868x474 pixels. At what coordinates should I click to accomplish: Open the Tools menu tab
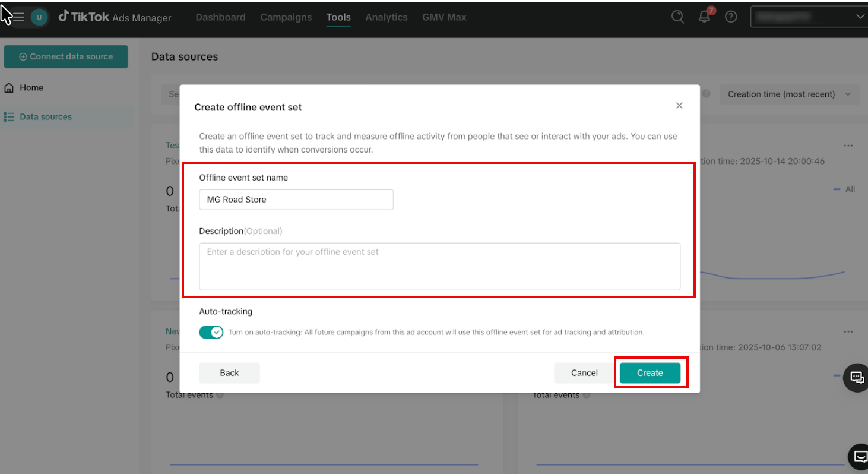pos(338,17)
